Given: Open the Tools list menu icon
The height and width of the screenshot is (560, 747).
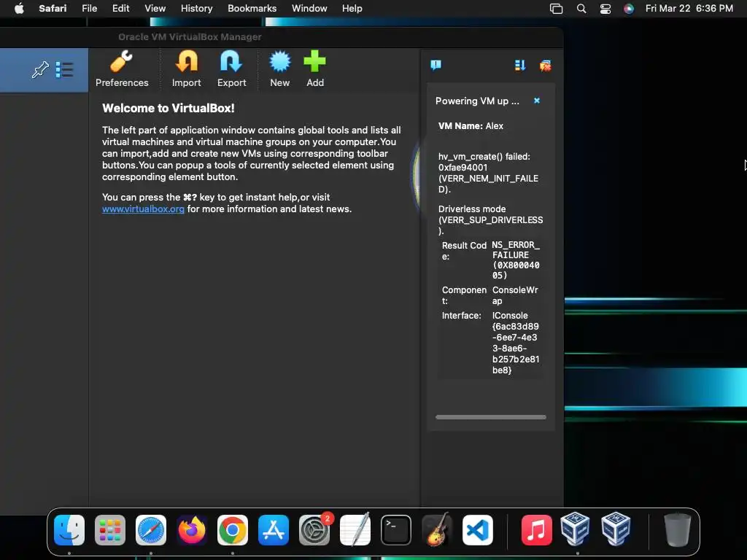Looking at the screenshot, I should pos(64,69).
